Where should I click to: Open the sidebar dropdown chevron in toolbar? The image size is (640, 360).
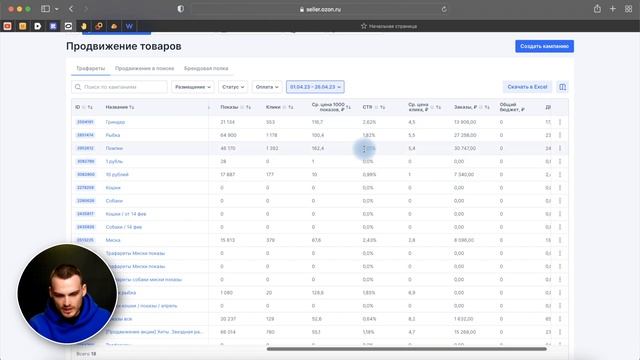[56, 9]
